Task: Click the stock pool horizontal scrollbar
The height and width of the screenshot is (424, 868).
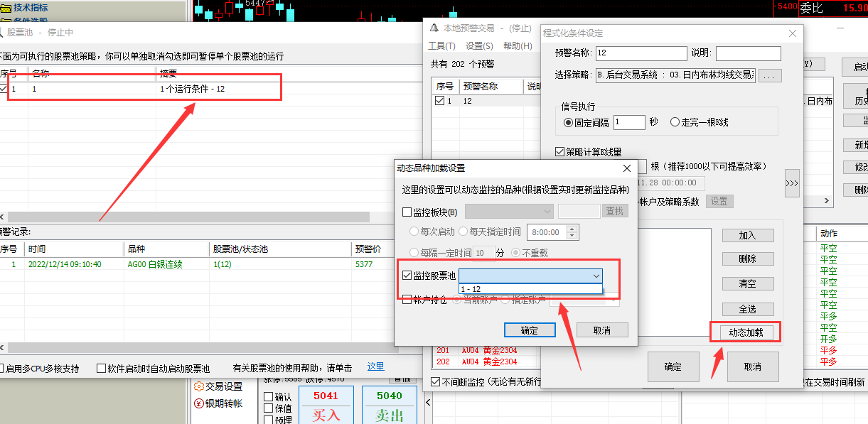Action: [x=189, y=217]
